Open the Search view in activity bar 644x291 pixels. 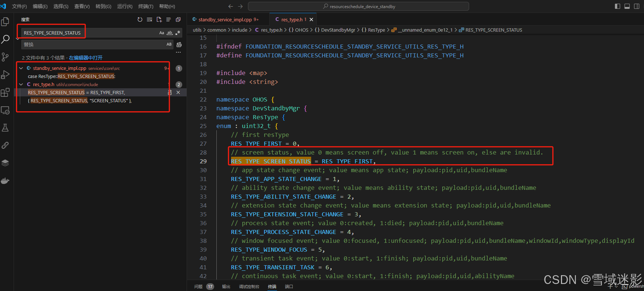5,39
